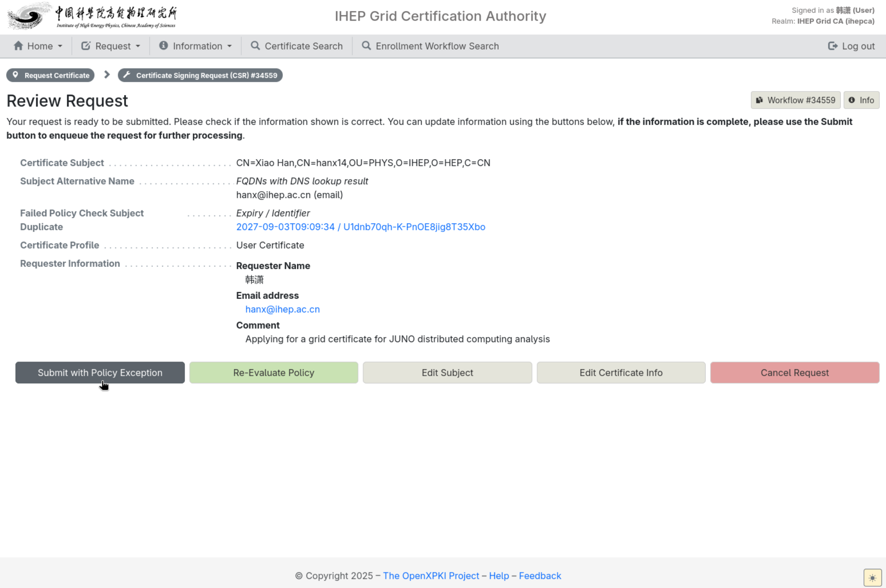The height and width of the screenshot is (588, 886).
Task: Toggle the light/dark theme sun button
Action: pyautogui.click(x=872, y=577)
